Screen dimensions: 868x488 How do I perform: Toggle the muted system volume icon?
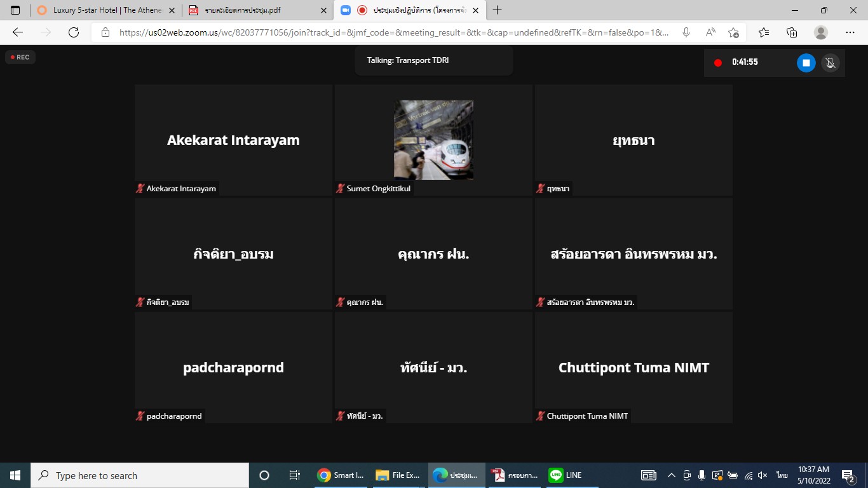(763, 475)
